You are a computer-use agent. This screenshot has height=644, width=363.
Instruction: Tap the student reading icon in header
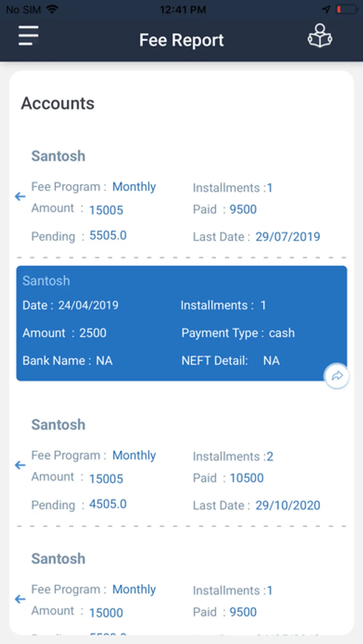320,36
